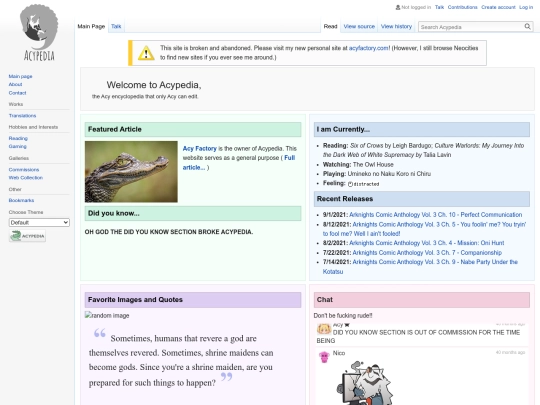Open the View source tab
Screen dimensions: 540x405
359,27
